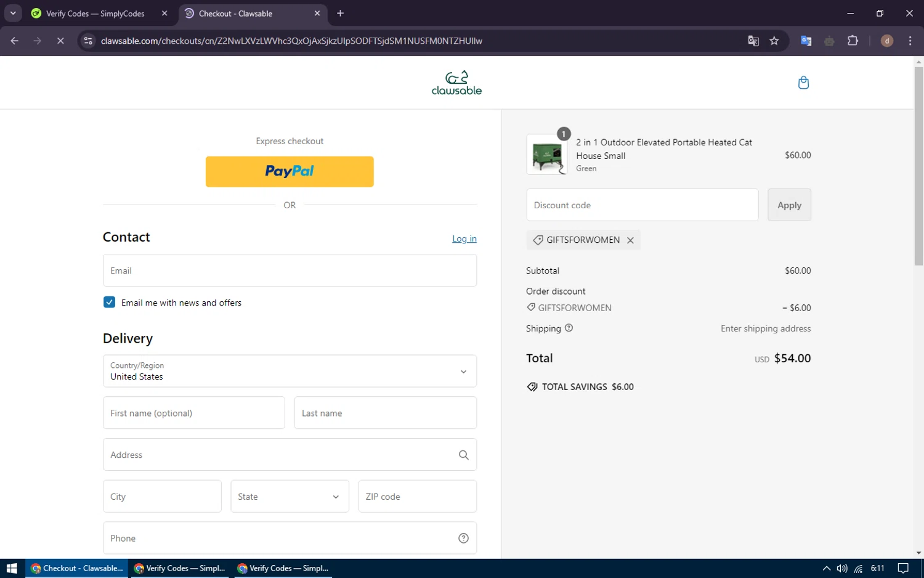
Task: Open the Chrome extensions puzzle icon
Action: (853, 41)
